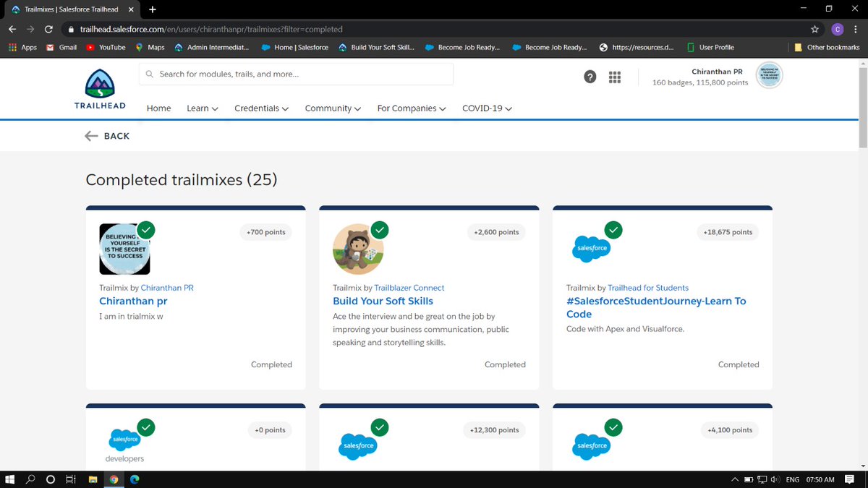
Task: Open Apps bookmark shortcut
Action: [22, 47]
